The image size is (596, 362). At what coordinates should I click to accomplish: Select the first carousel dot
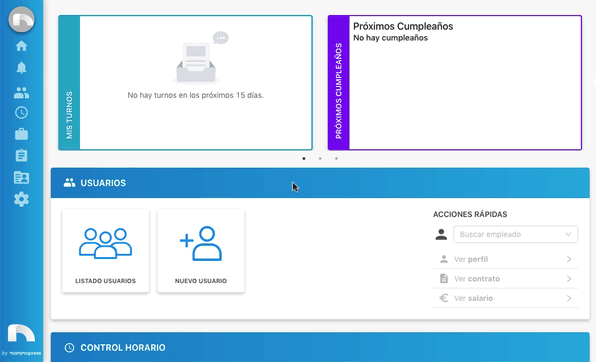click(x=304, y=159)
